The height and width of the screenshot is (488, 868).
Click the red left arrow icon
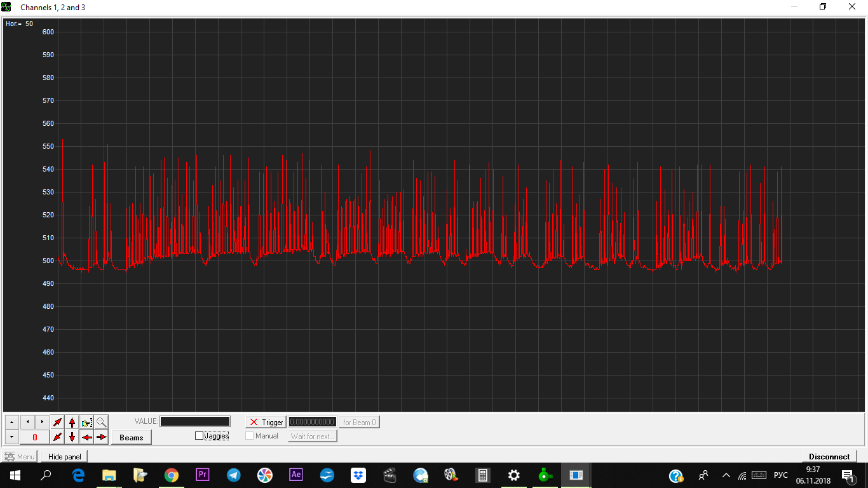(x=87, y=437)
